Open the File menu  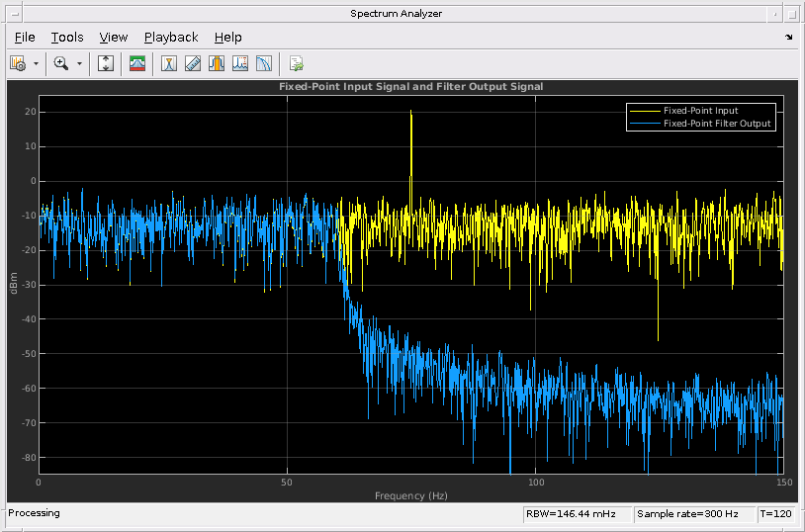tap(25, 37)
